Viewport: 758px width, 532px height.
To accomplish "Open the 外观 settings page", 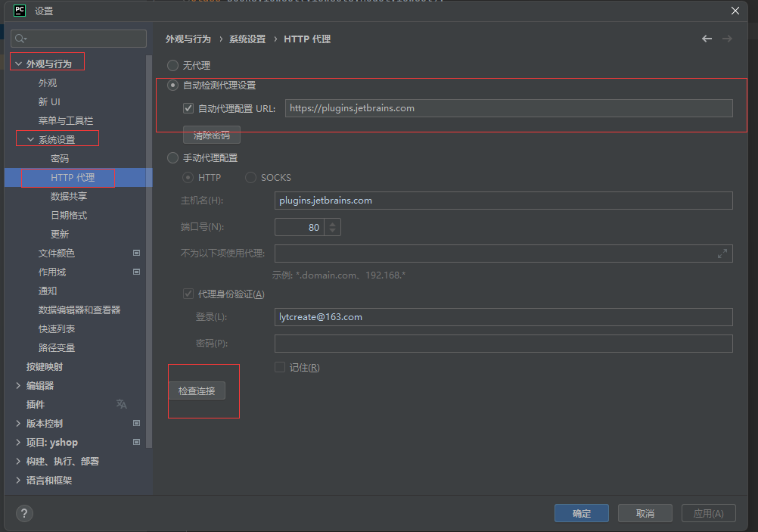I will (48, 83).
